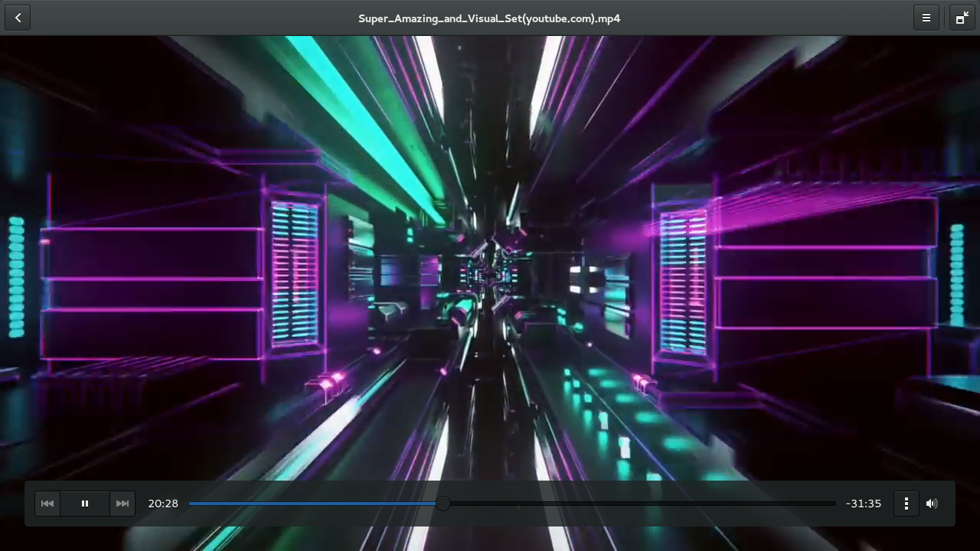The width and height of the screenshot is (980, 551).
Task: Click the magenta striped vent on right wall
Action: (x=683, y=282)
